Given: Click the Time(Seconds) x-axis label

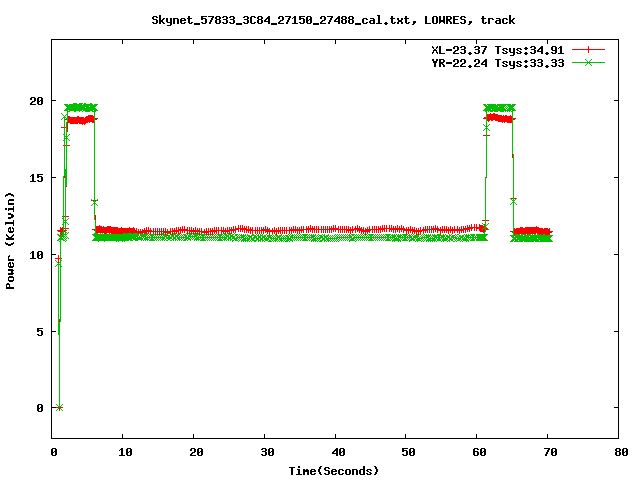Looking at the screenshot, I should click(333, 471).
